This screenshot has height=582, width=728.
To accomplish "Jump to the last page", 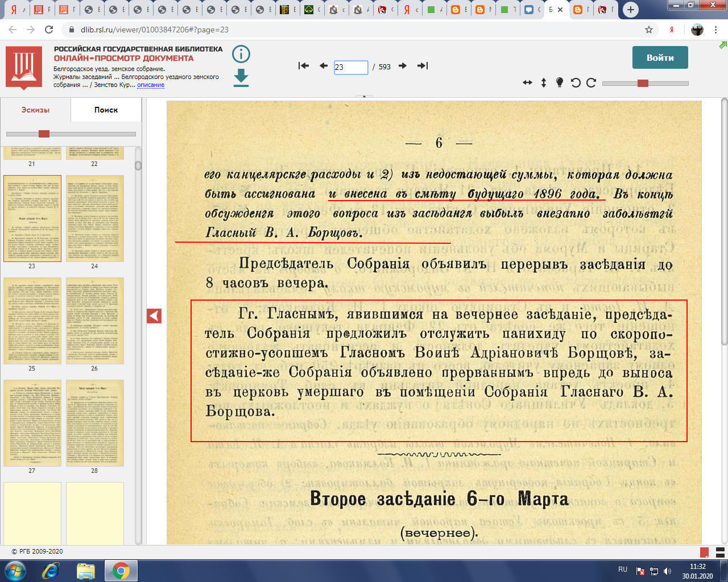I will click(423, 66).
